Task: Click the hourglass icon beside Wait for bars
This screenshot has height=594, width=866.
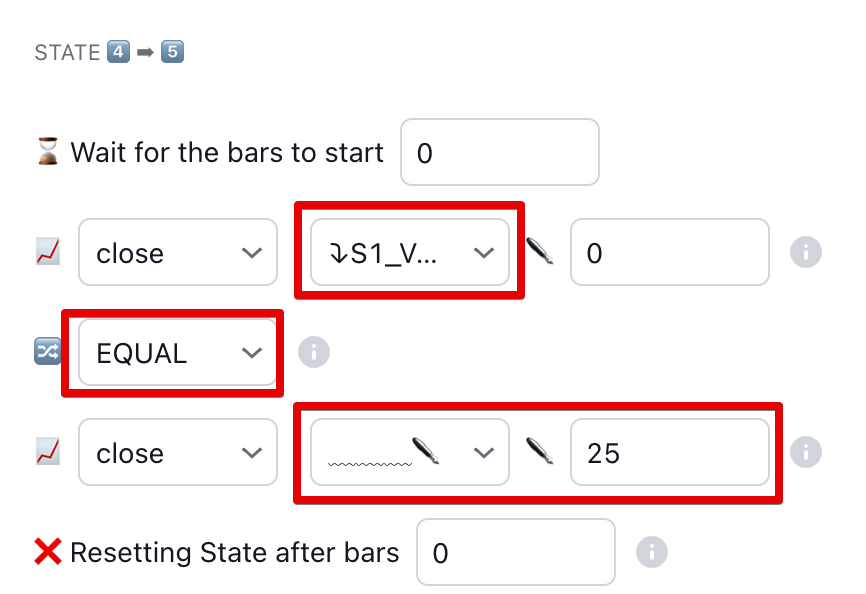Action: coord(47,152)
